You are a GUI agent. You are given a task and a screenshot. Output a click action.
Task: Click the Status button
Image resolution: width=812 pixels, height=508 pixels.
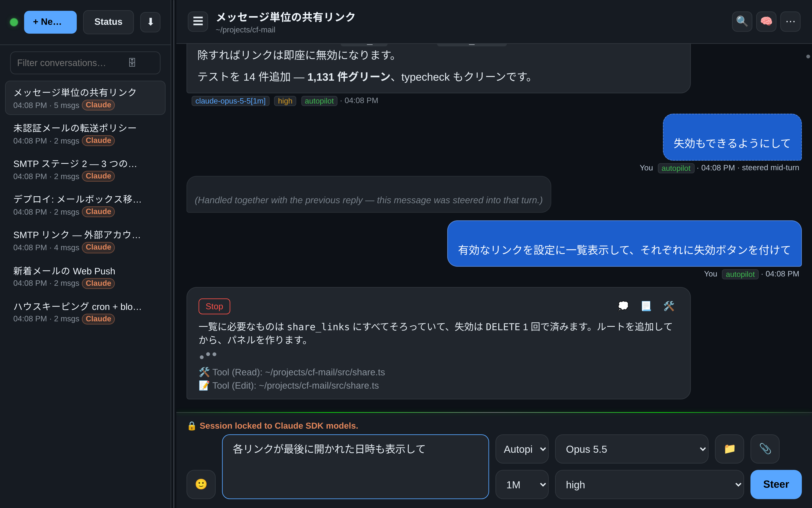coord(108,22)
